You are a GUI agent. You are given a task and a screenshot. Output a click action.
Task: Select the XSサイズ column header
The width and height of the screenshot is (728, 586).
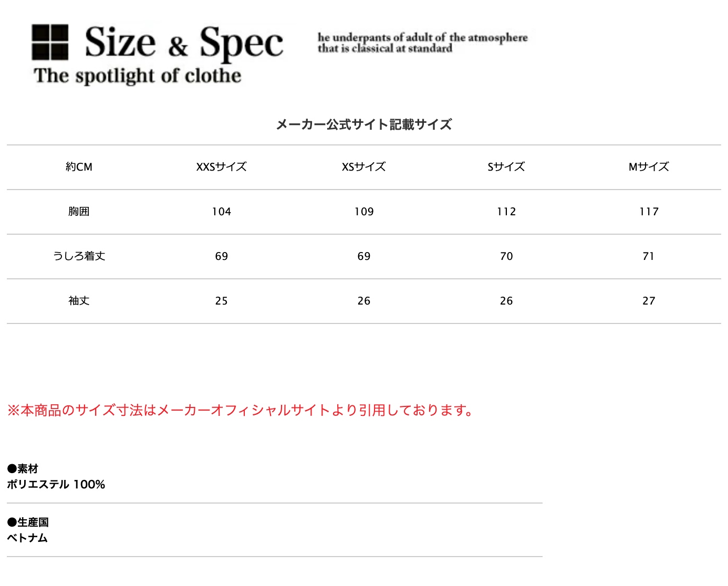pyautogui.click(x=363, y=167)
